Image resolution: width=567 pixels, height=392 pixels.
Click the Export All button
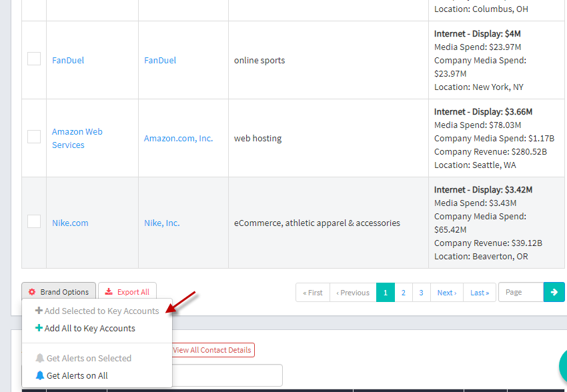pyautogui.click(x=127, y=292)
